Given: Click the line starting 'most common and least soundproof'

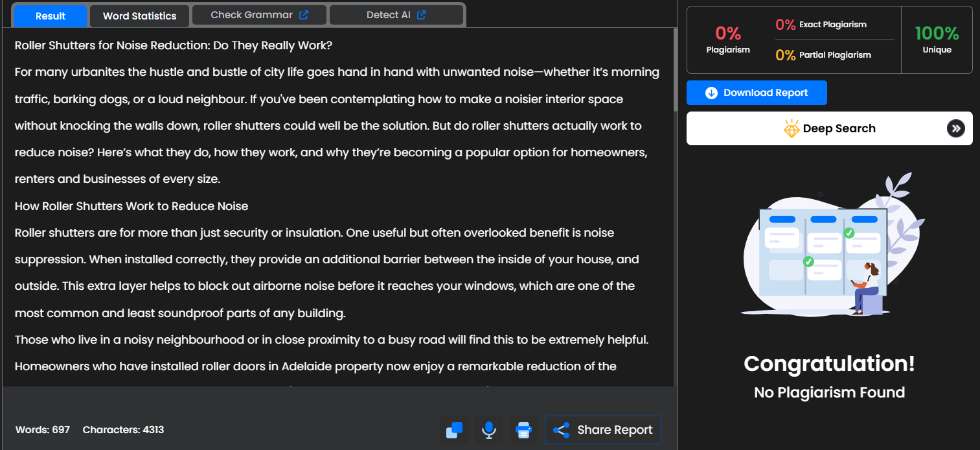Looking at the screenshot, I should [180, 313].
